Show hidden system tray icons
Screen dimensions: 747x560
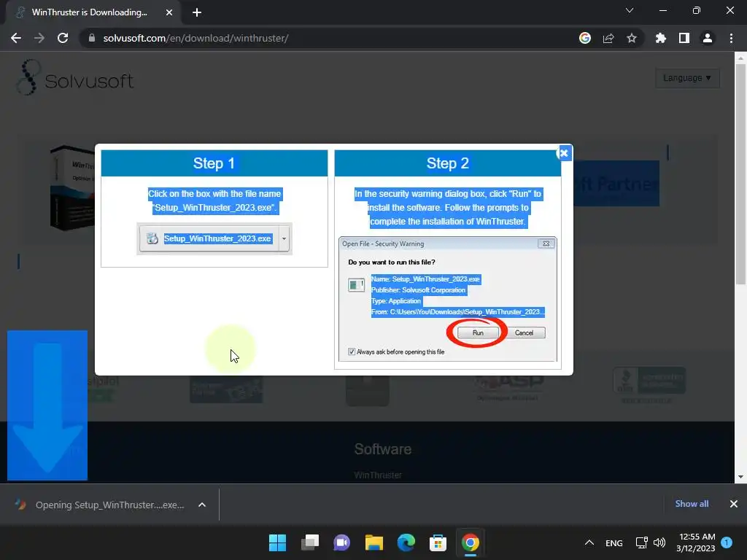coord(589,542)
